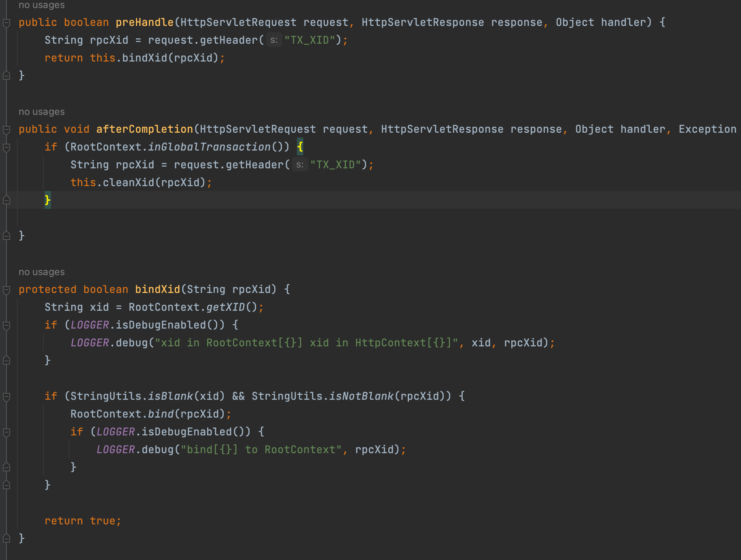Screen dimensions: 741x560
Task: Open 'no usages' hint above preHandle
Action: (42, 5)
